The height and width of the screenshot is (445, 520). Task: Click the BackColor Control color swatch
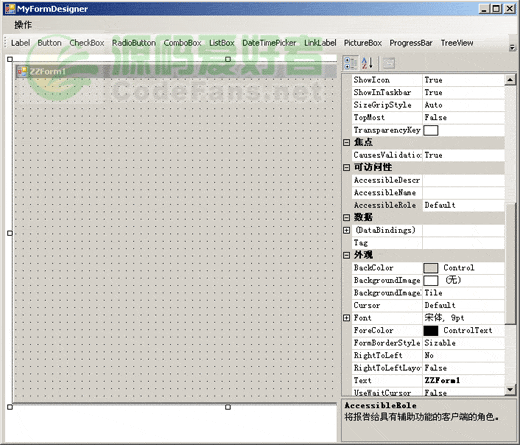[431, 268]
